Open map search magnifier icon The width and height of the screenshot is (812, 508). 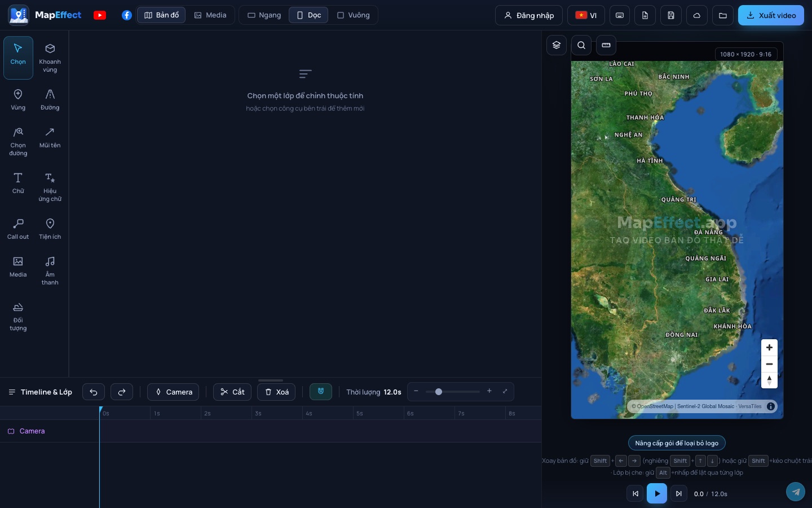coord(581,45)
